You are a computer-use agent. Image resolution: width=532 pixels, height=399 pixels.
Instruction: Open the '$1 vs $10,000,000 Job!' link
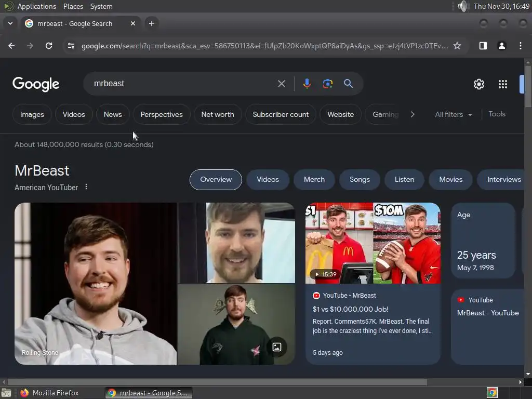coord(351,309)
